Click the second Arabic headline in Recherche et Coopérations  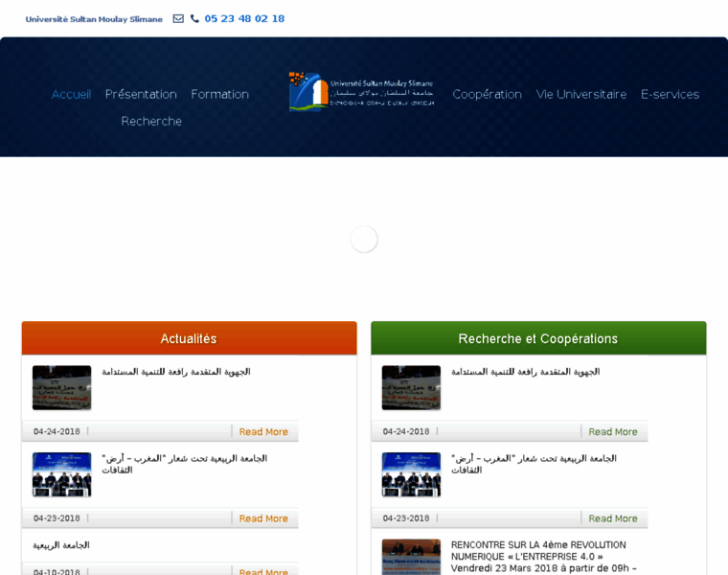tap(534, 464)
